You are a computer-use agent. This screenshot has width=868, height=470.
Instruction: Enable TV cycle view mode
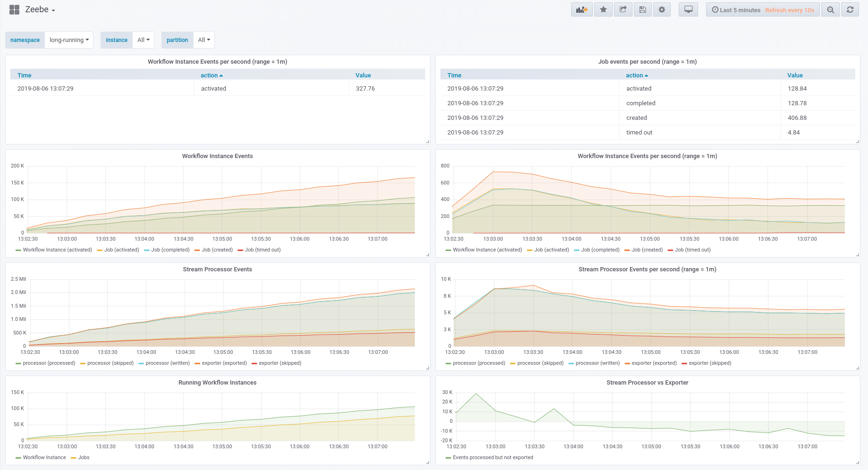click(x=688, y=9)
